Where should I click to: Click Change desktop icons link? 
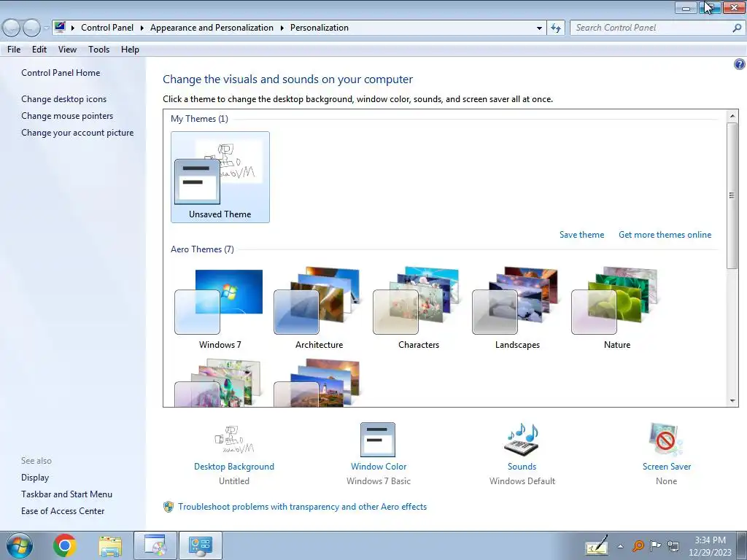[64, 99]
